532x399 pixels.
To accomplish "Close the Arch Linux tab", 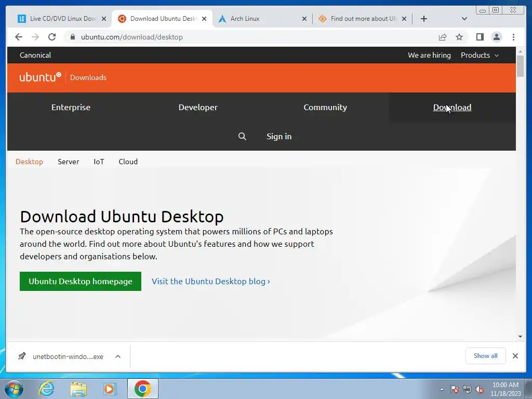I will (x=304, y=19).
